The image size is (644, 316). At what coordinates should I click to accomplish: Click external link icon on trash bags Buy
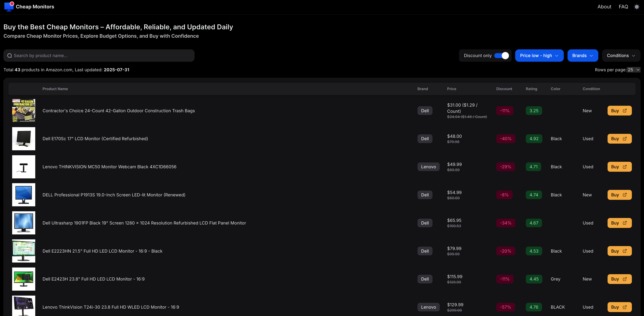click(x=625, y=111)
